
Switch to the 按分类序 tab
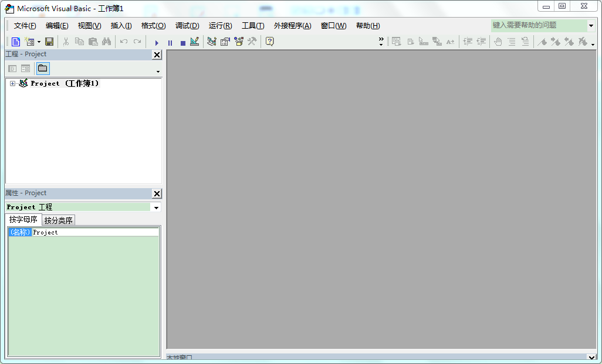pos(58,220)
